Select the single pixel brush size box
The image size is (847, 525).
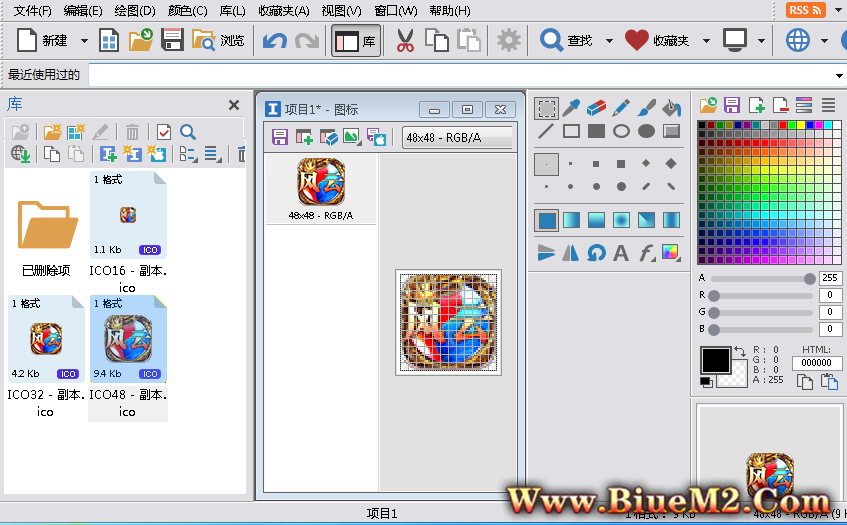tap(547, 164)
